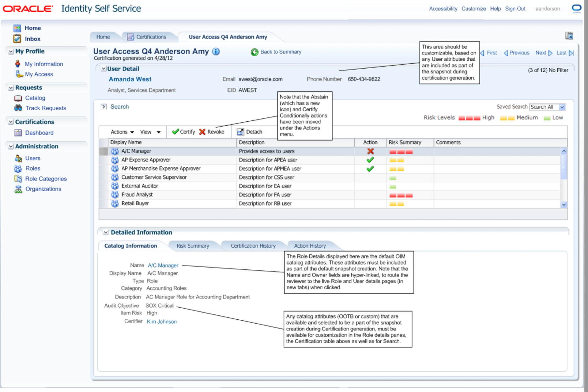Click role icon for External Auditor row
Image resolution: width=588 pixels, height=392 pixels.
(115, 186)
